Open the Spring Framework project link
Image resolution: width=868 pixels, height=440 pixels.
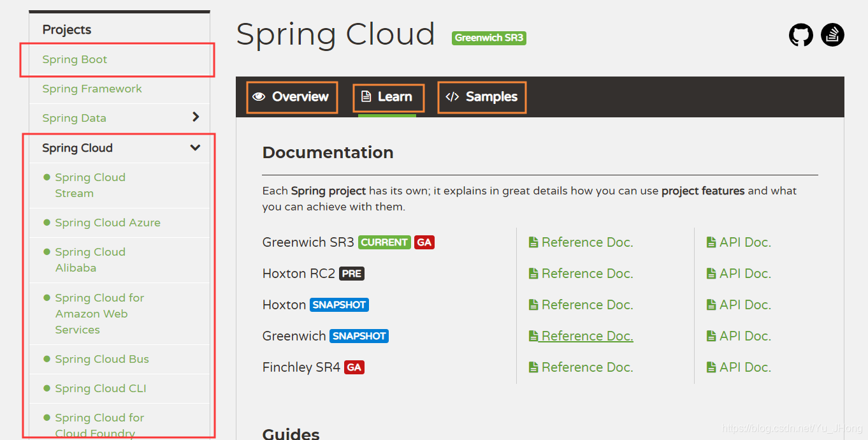point(91,89)
